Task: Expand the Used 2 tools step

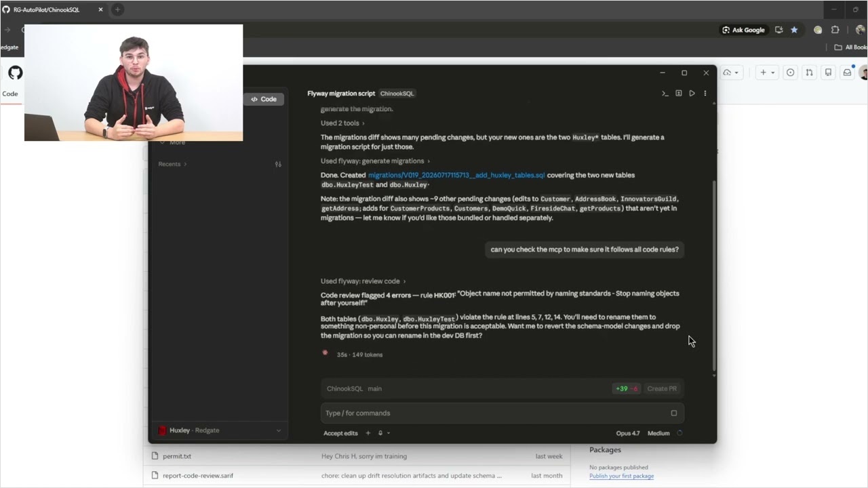Action: click(342, 123)
